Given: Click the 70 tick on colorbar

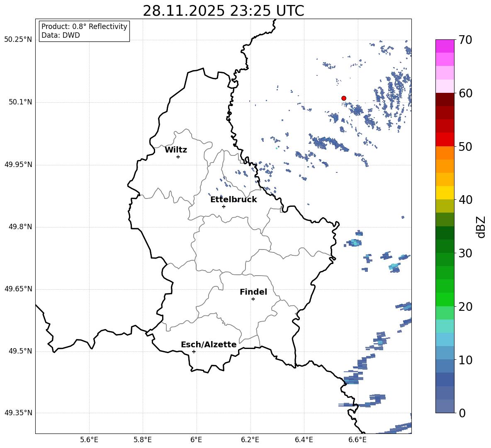Looking at the screenshot, I should (465, 40).
